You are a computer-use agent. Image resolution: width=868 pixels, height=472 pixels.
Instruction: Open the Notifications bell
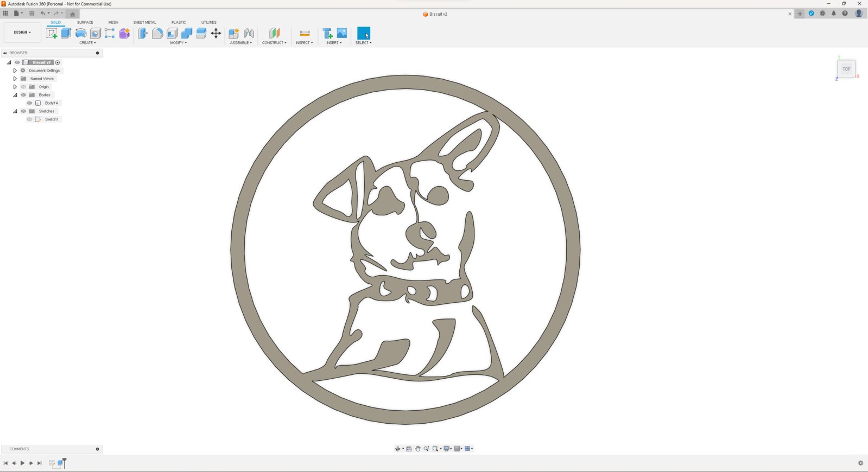tap(834, 14)
